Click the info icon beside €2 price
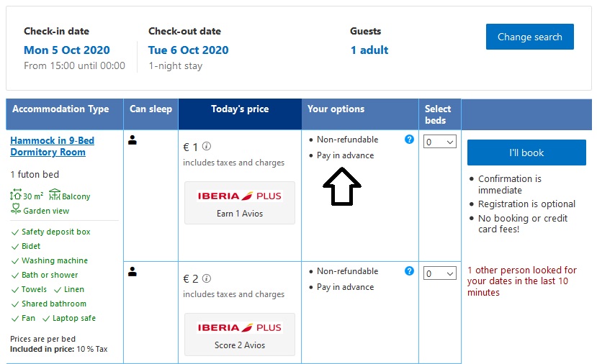Screen dimensions: 597x364 [207, 278]
